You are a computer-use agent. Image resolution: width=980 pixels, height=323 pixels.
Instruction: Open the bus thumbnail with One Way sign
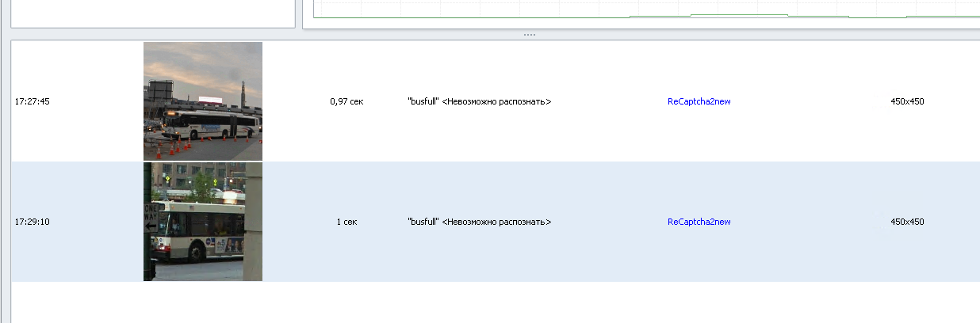(203, 222)
